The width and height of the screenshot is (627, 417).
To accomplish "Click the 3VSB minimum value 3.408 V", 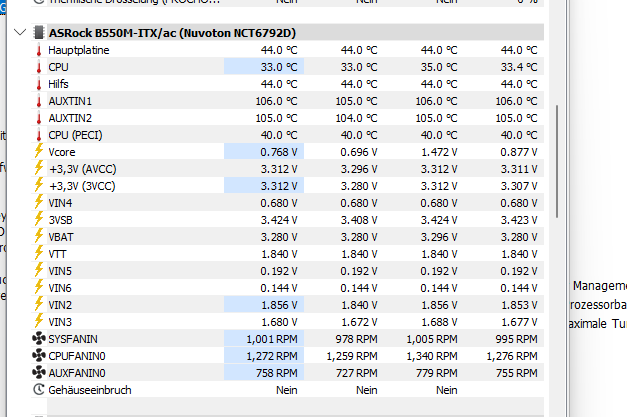I will click(x=359, y=220).
